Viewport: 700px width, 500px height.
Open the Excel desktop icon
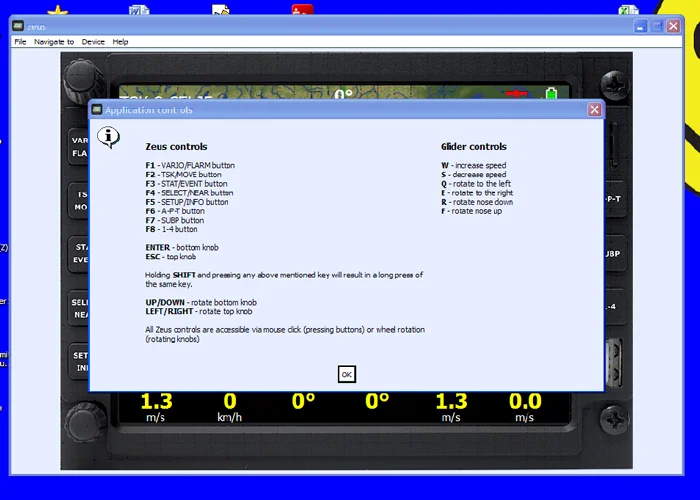(x=629, y=9)
